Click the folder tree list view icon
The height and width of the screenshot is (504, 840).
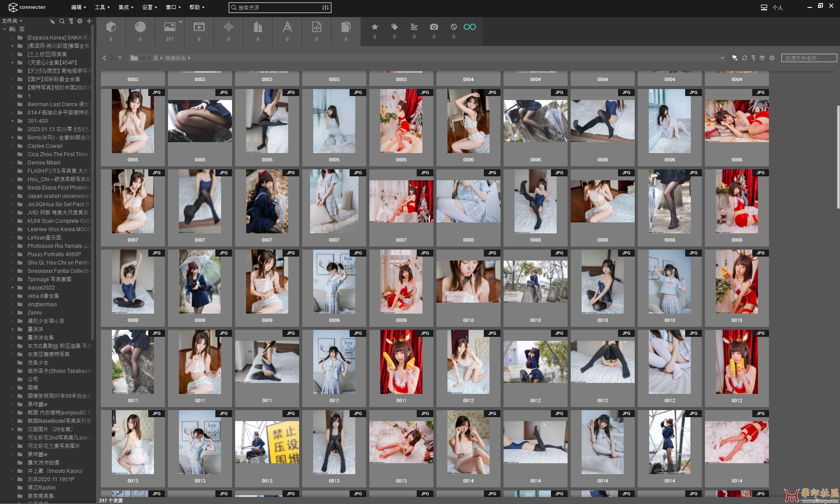71,21
